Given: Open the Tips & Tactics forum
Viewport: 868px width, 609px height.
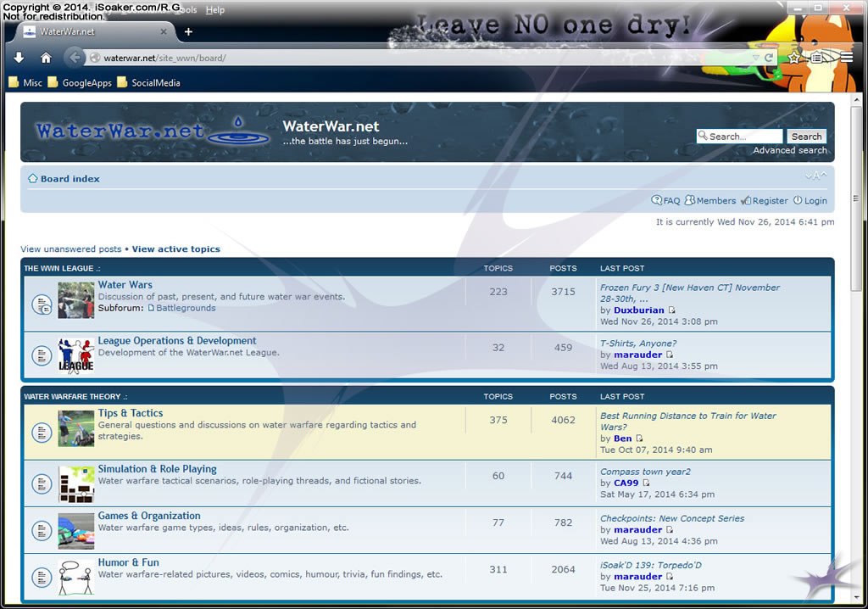Looking at the screenshot, I should click(131, 413).
